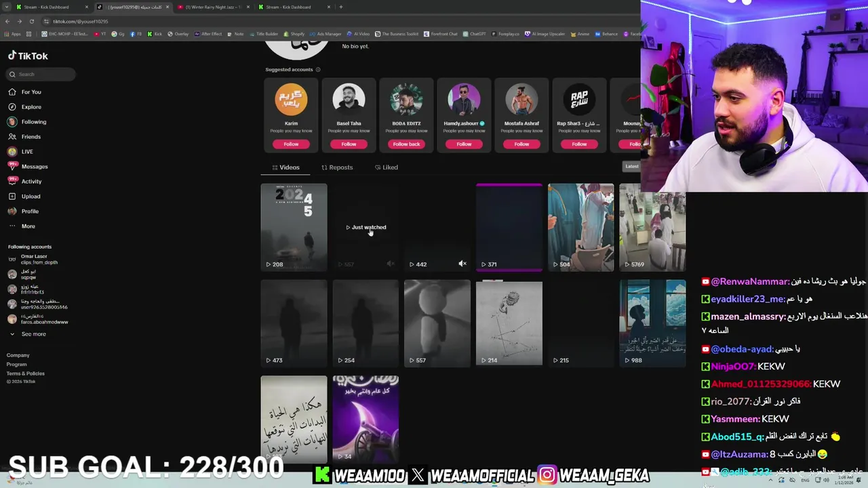Open the 2024-2025 video with 208 views
This screenshot has height=488, width=868.
tap(294, 227)
